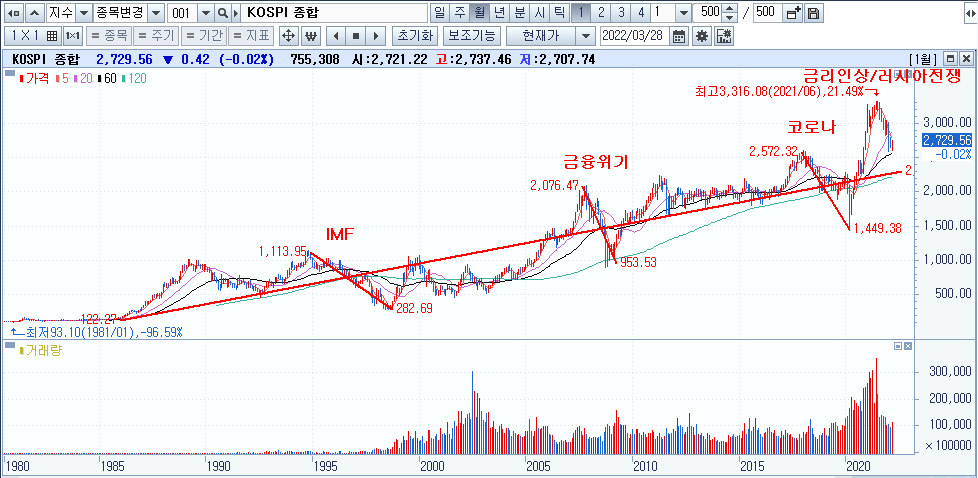Switch to daily (일) chart period
This screenshot has width=978, height=478.
point(440,12)
